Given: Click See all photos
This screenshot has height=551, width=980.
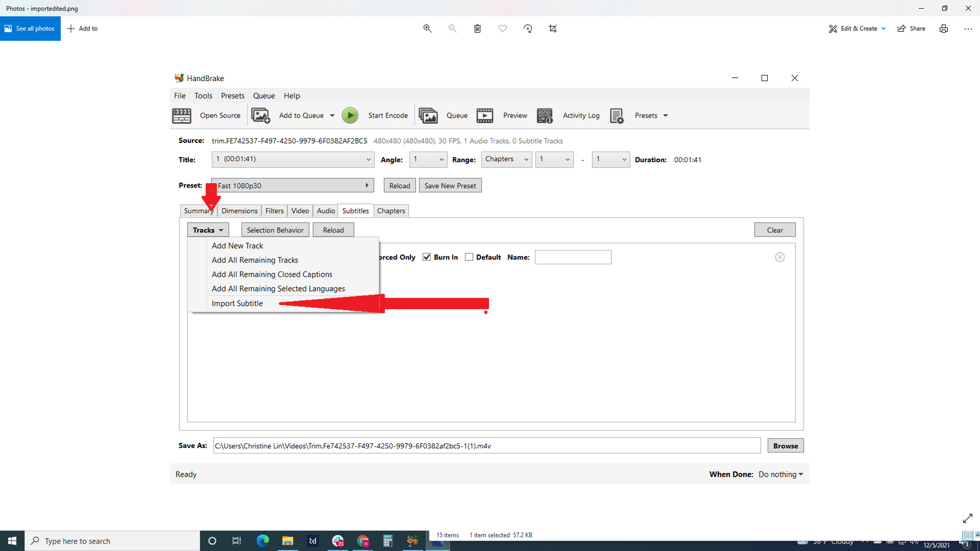Looking at the screenshot, I should [x=30, y=28].
